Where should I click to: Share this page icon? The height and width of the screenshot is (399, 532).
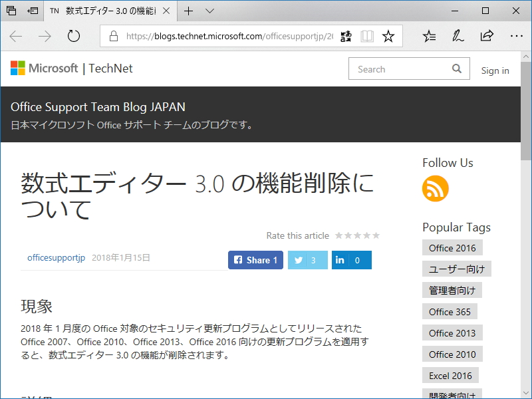tap(487, 36)
